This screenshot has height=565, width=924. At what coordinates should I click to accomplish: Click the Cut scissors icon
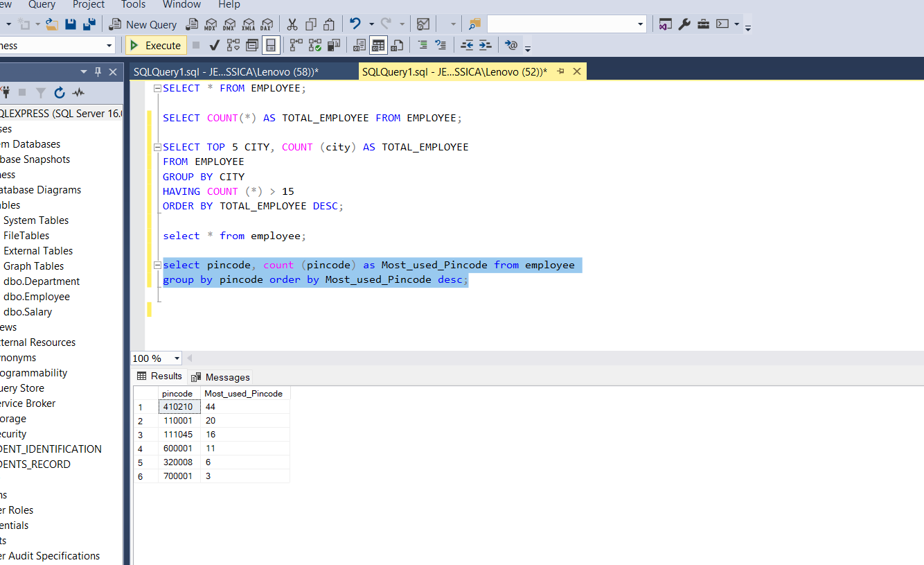(291, 24)
